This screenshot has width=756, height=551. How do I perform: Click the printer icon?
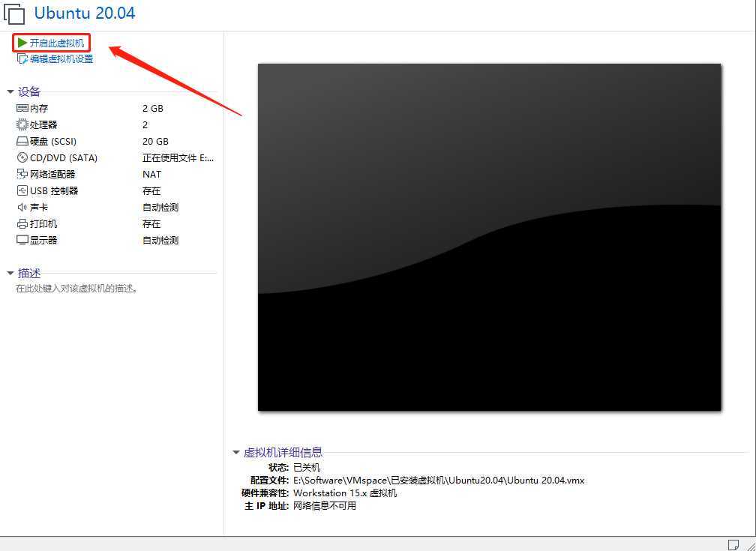(22, 223)
